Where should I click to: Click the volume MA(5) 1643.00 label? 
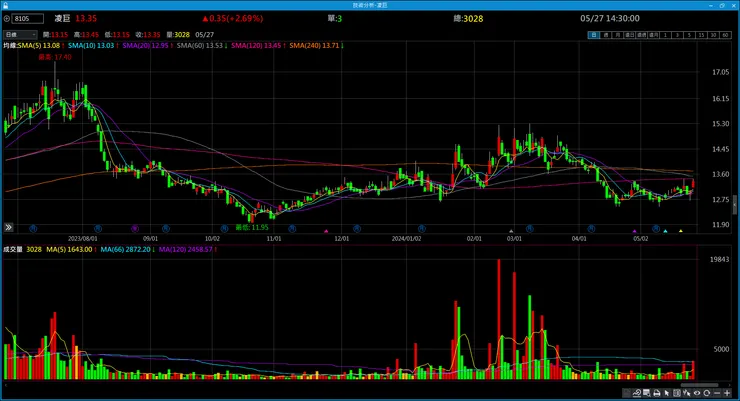point(69,249)
